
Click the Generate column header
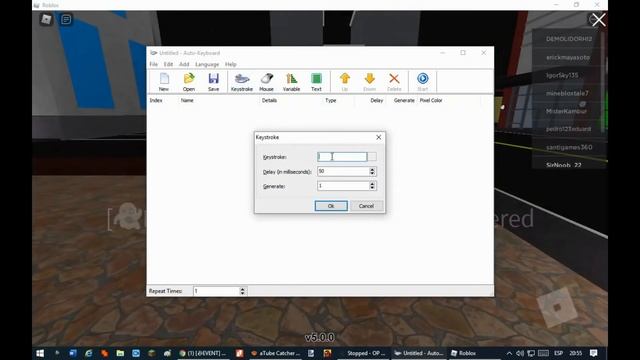click(404, 100)
